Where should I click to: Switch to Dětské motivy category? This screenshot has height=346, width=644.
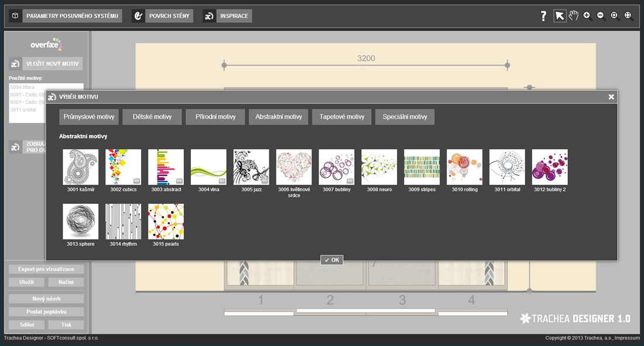[152, 117]
